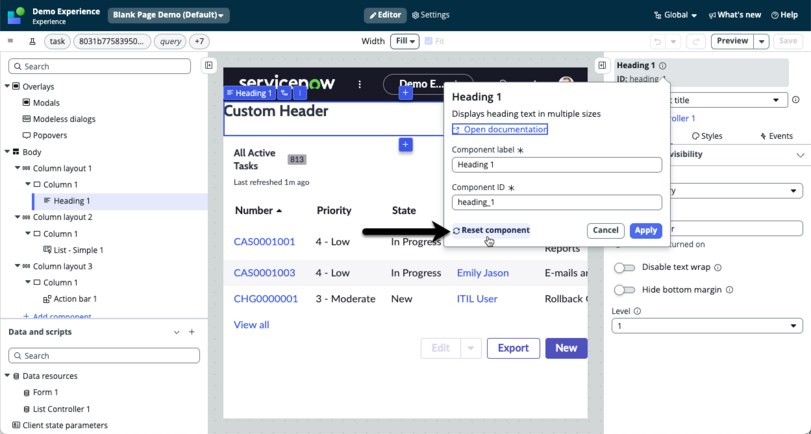Click the undo arrow icon
Viewport: 811px width, 434px height.
click(x=657, y=41)
